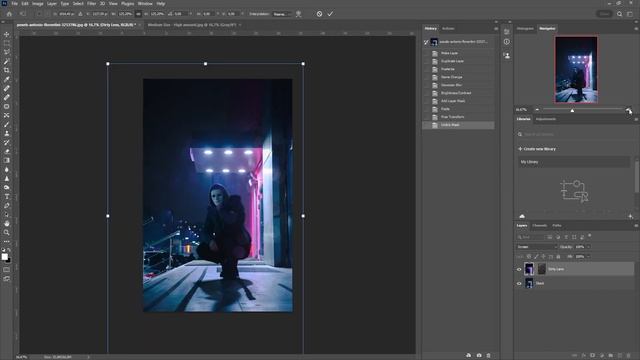Select the Move tool
Screen dimensions: 640x360
click(x=7, y=34)
